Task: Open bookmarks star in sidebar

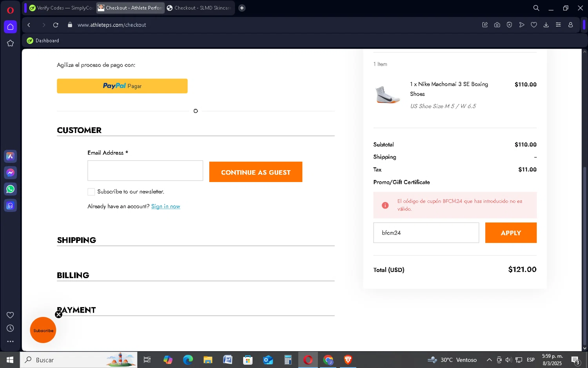Action: [11, 43]
